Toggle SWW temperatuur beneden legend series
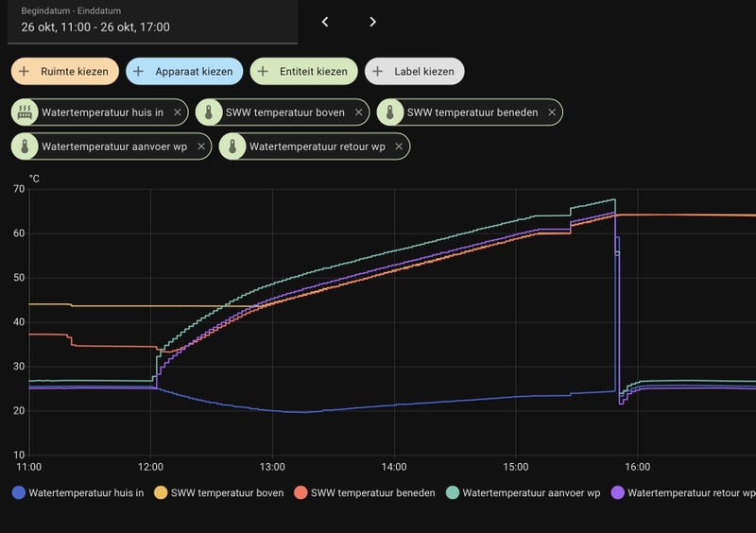 point(372,492)
